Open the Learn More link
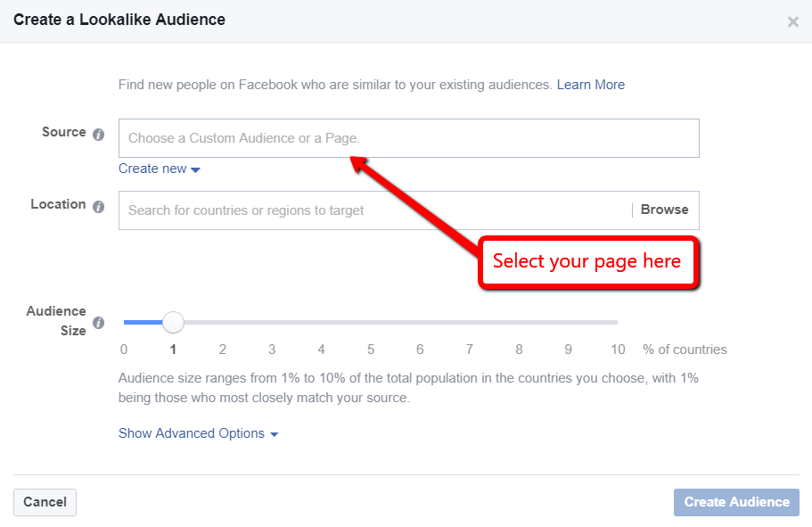Screen dimensions: 812x527 click(x=590, y=85)
